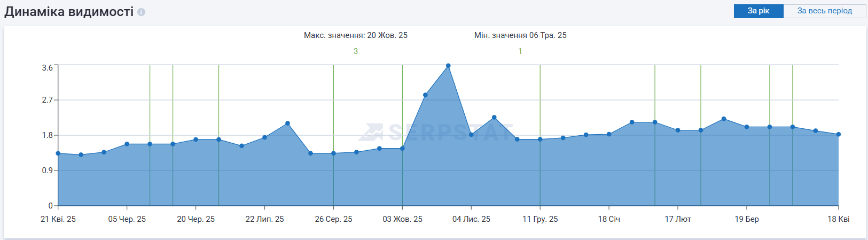Image resolution: width=868 pixels, height=240 pixels.
Task: Click the green max value number 3
Action: (x=356, y=51)
